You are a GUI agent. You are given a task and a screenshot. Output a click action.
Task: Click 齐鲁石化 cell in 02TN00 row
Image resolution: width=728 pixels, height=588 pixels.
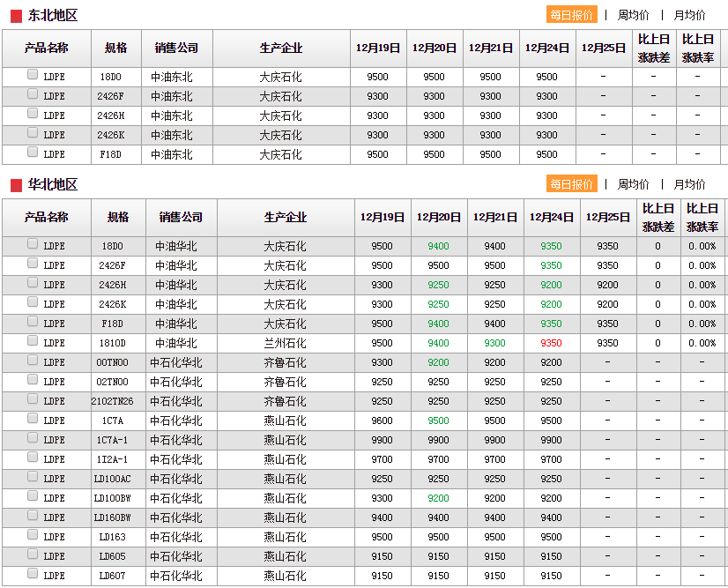(x=285, y=382)
